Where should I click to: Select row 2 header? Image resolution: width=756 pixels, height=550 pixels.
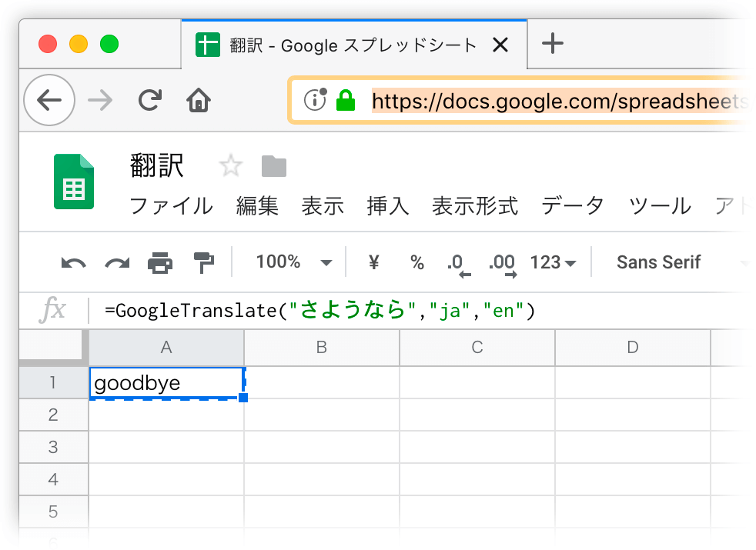(54, 415)
